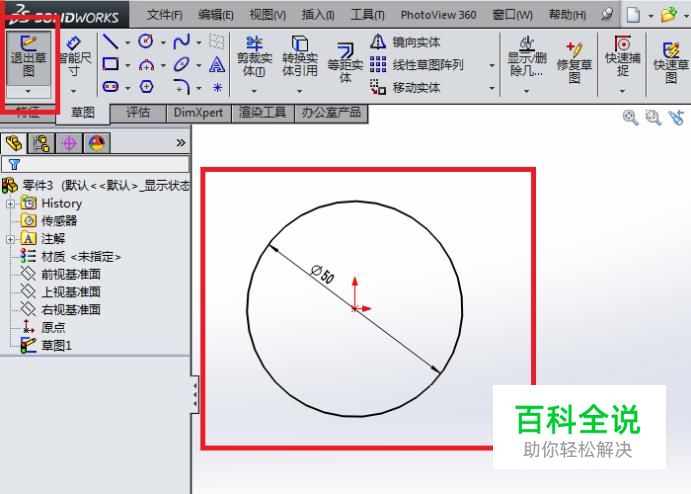
Task: Select the Line sketch tool
Action: coord(110,42)
